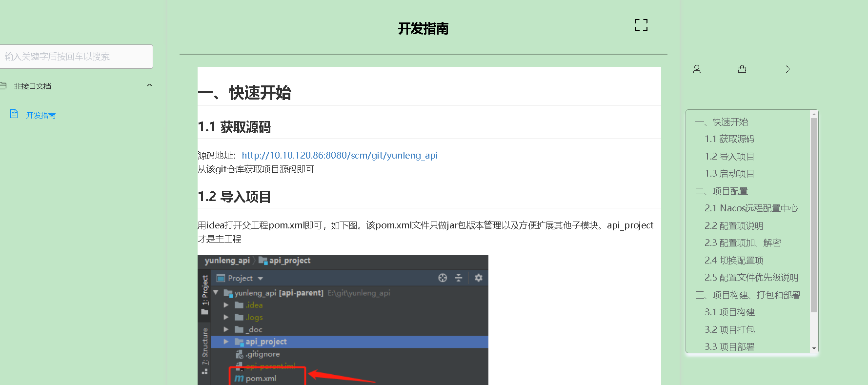The height and width of the screenshot is (385, 868).
Task: Expand panel with right chevron icon
Action: click(x=787, y=69)
